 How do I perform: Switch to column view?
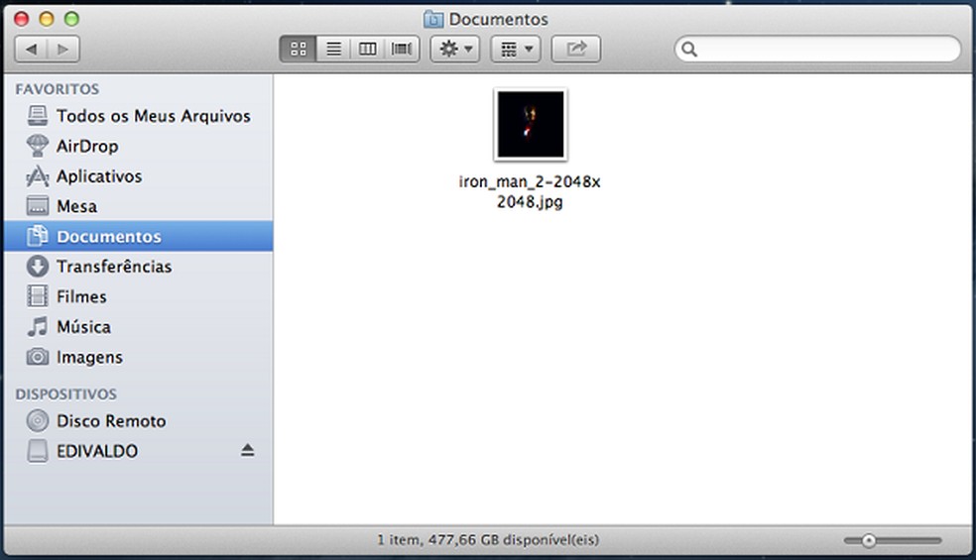(x=367, y=49)
